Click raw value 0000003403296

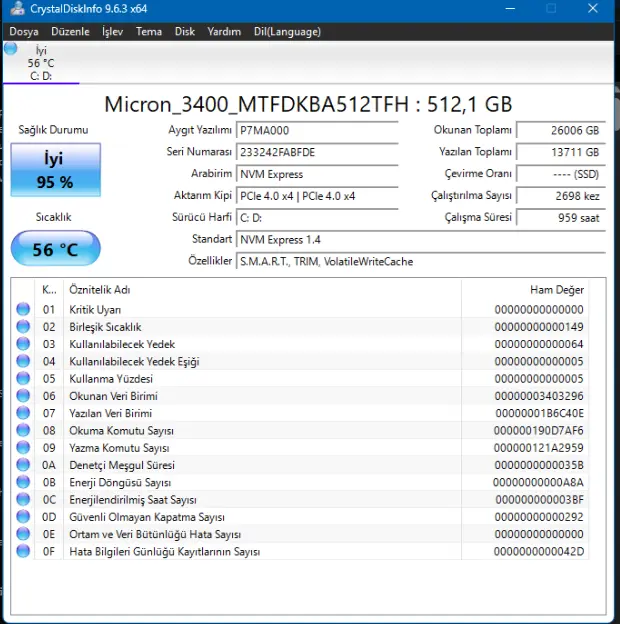539,396
